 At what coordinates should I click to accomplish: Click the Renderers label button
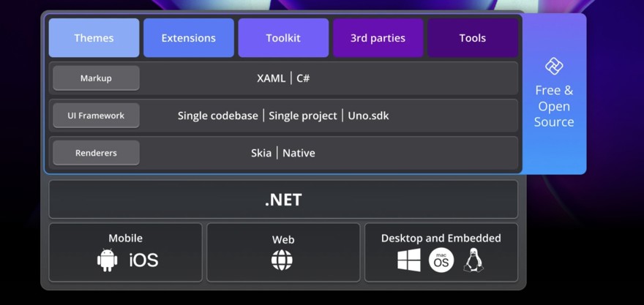point(96,153)
